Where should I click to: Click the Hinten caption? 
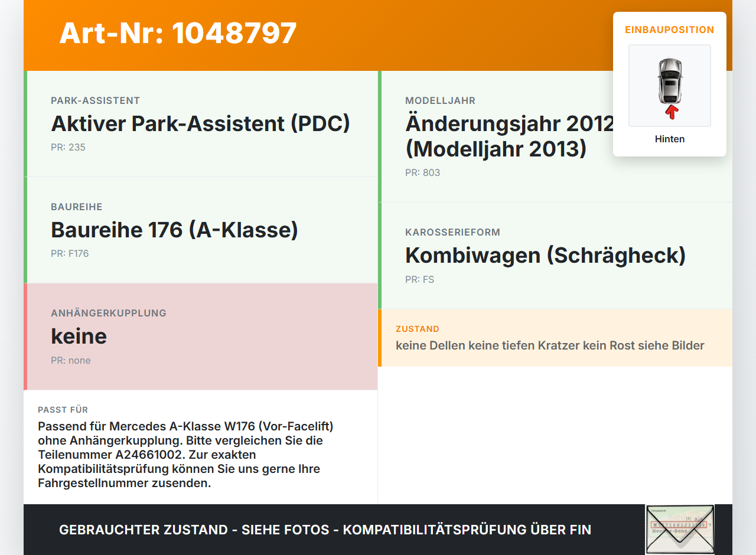[670, 139]
